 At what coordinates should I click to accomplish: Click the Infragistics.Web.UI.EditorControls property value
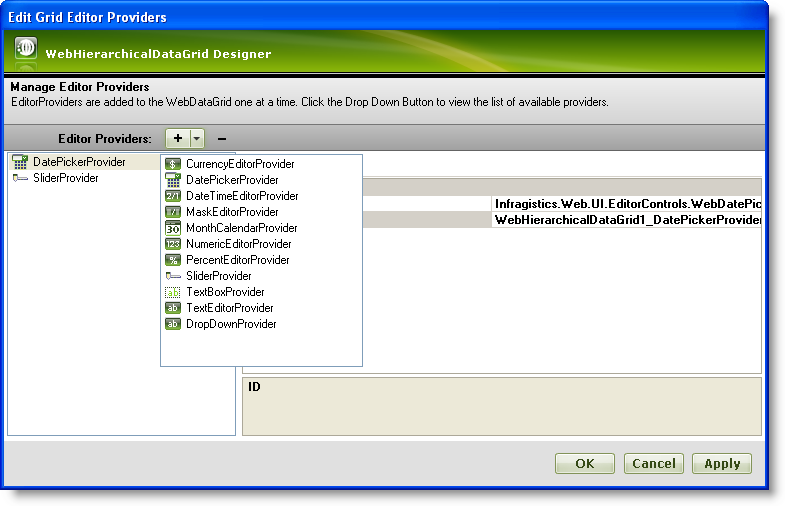pyautogui.click(x=627, y=204)
